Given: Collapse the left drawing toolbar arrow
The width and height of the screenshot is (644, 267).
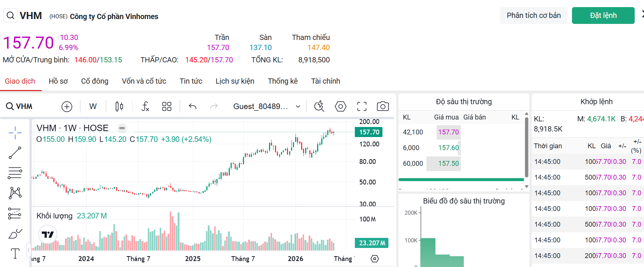Looking at the screenshot, I should coord(28,250).
